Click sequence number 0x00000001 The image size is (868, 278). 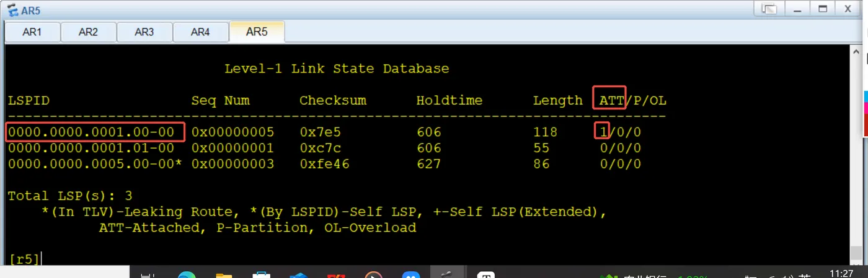pyautogui.click(x=232, y=148)
